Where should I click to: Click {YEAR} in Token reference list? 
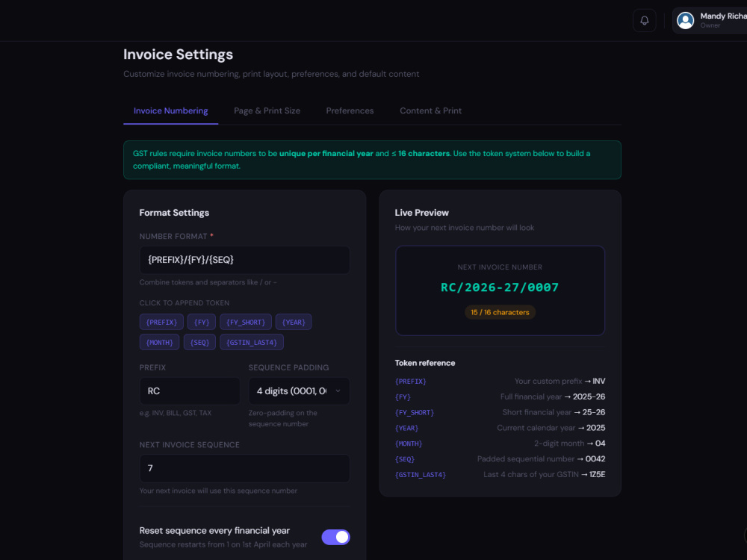tap(407, 428)
